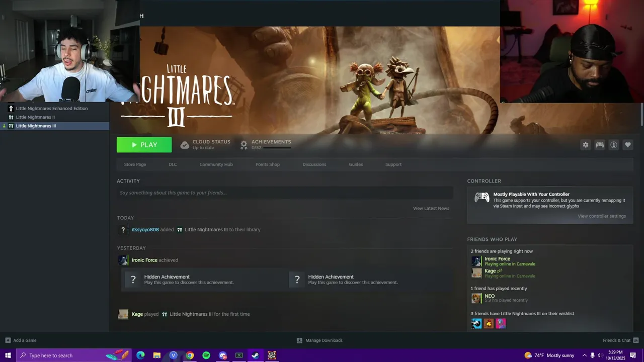Open Ironic Force avatar in Friends Who Play

click(x=476, y=261)
